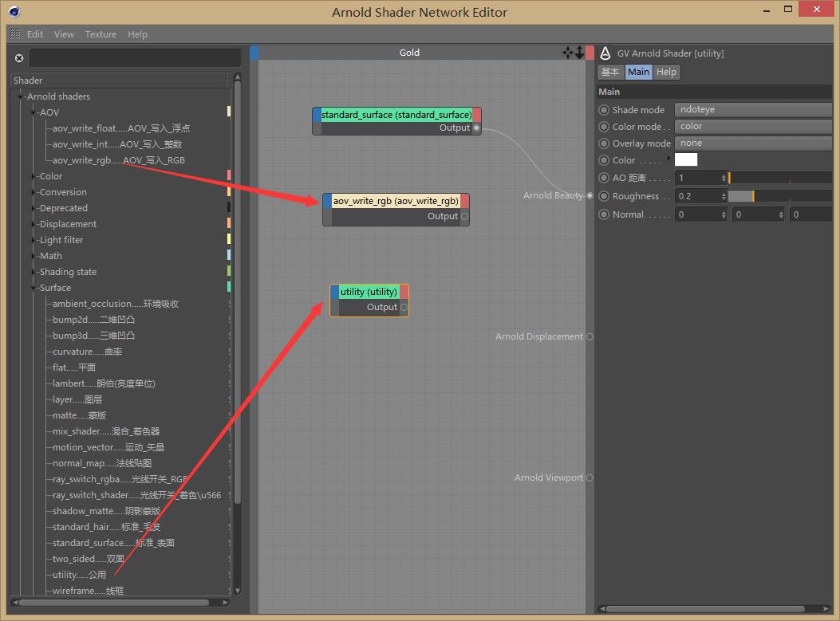Screen dimensions: 840x621
Task: Click the Output connector circle on aov_write_rgb node
Action: tap(464, 216)
